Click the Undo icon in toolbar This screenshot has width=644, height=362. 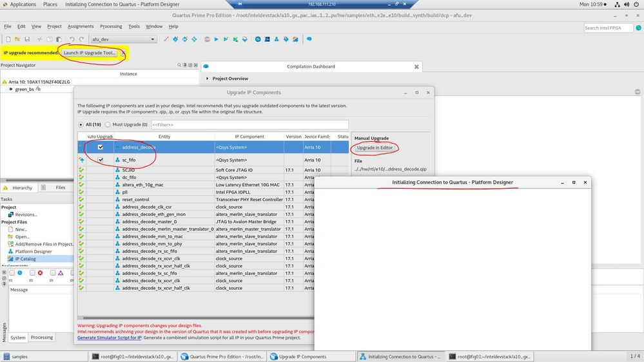pos(72,39)
